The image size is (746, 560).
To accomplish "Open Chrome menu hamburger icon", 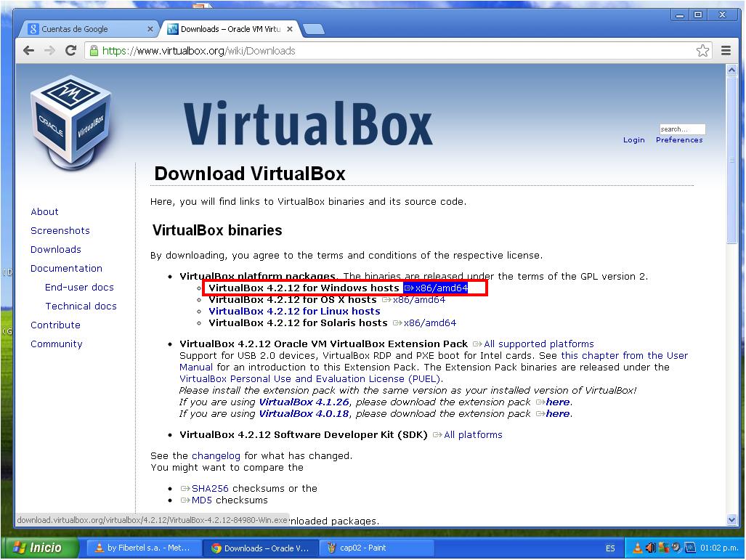I will [726, 50].
